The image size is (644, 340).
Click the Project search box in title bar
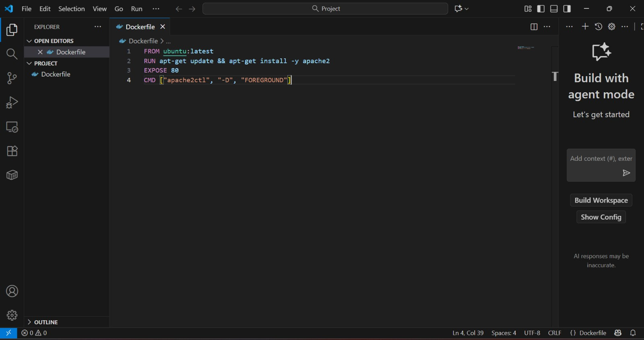(325, 9)
